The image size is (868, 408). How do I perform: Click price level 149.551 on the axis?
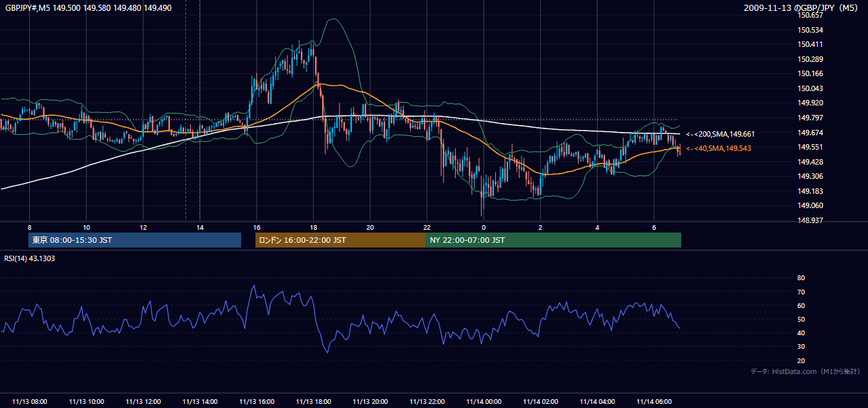point(810,147)
